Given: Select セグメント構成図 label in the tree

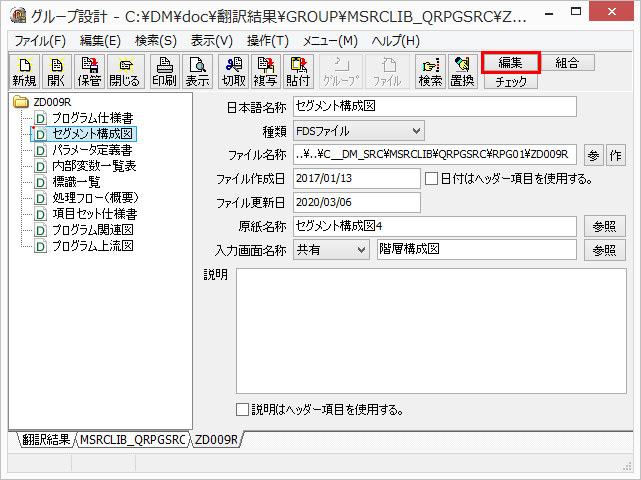Looking at the screenshot, I should click(x=92, y=134).
